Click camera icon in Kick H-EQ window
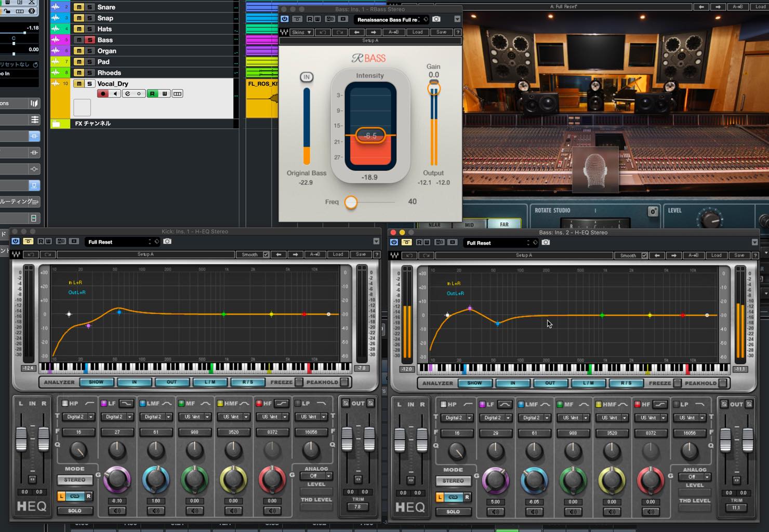 pos(167,242)
